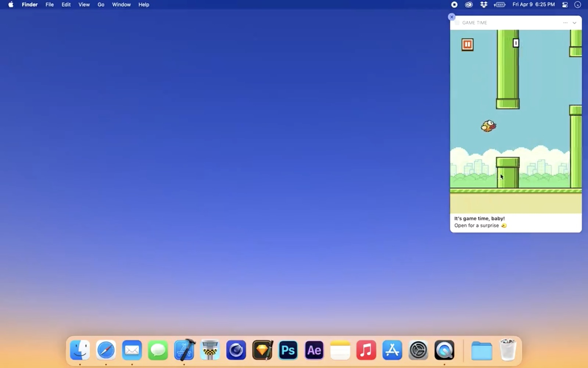Image resolution: width=588 pixels, height=368 pixels.
Task: Launch Safari from the Dock
Action: 106,350
